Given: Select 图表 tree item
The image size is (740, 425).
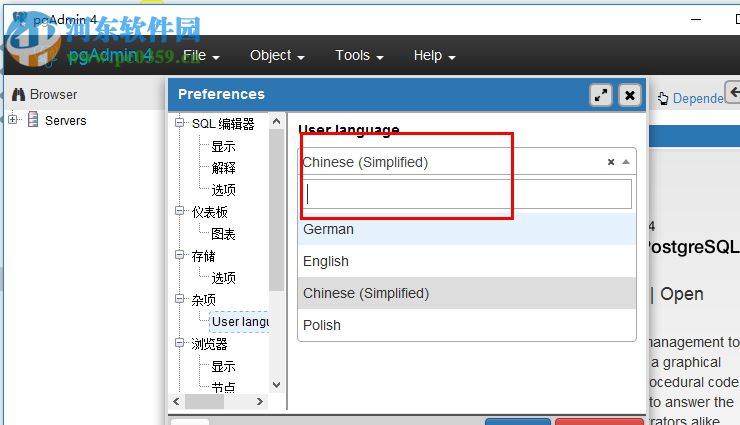Looking at the screenshot, I should click(223, 234).
